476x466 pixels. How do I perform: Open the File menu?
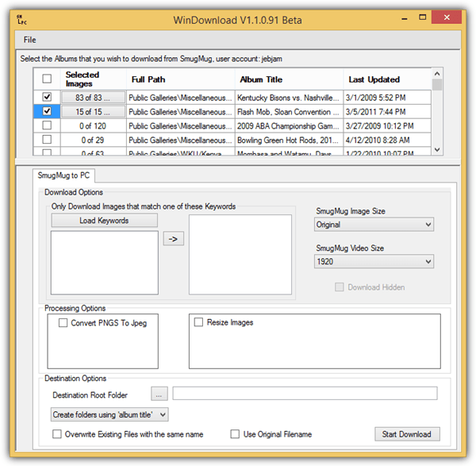coord(30,40)
